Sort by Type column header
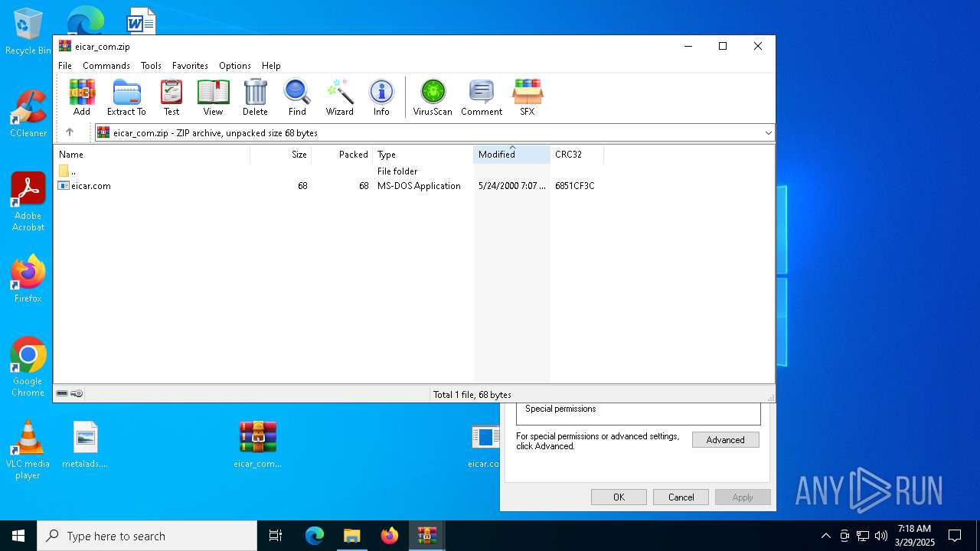The height and width of the screenshot is (551, 980). click(x=423, y=155)
